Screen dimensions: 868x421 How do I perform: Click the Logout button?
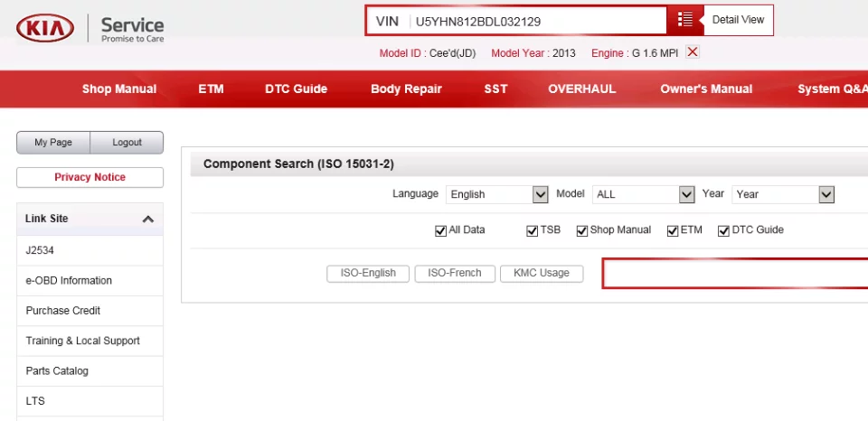[127, 142]
